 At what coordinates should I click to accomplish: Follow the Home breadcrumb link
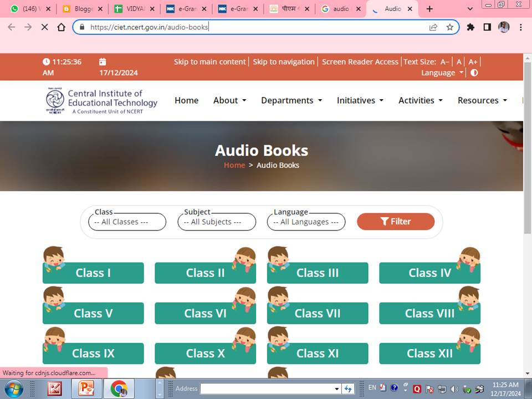(234, 165)
